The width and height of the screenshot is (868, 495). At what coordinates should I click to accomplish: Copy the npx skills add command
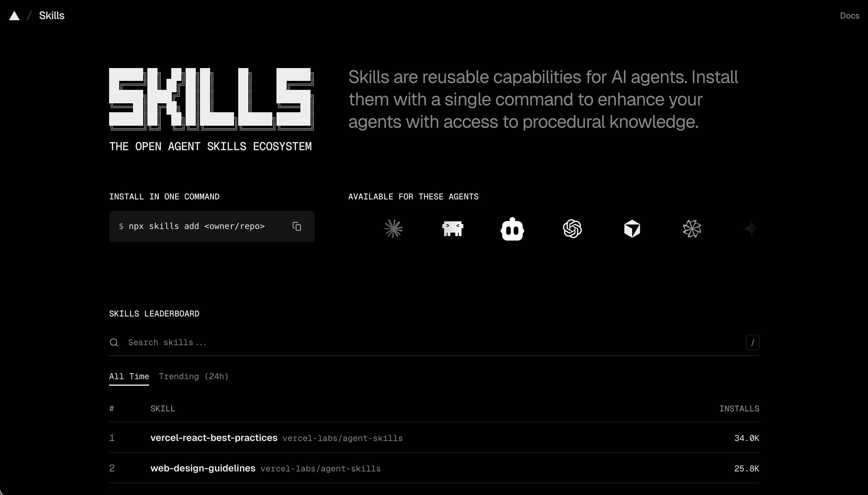[x=297, y=226]
